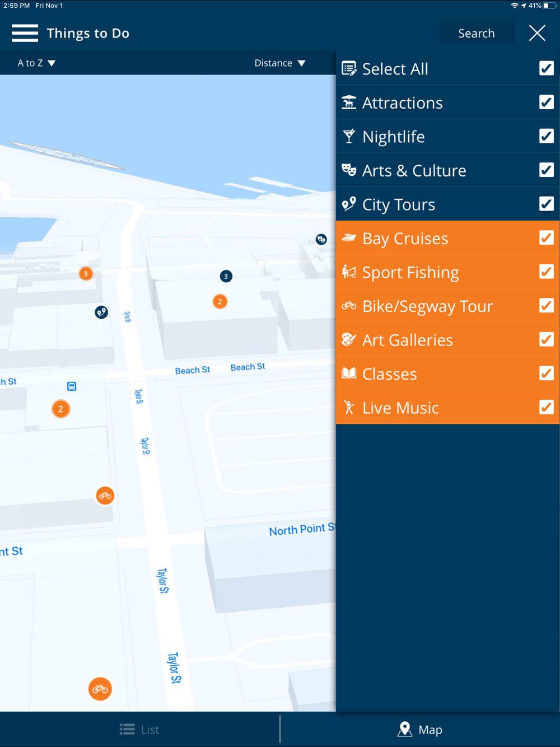The image size is (560, 747).
Task: Tap the Search field
Action: (477, 33)
